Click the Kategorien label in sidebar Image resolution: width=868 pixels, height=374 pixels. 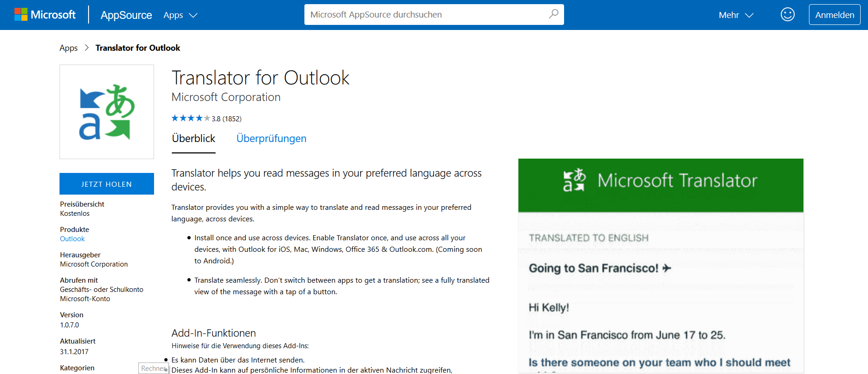coord(77,368)
